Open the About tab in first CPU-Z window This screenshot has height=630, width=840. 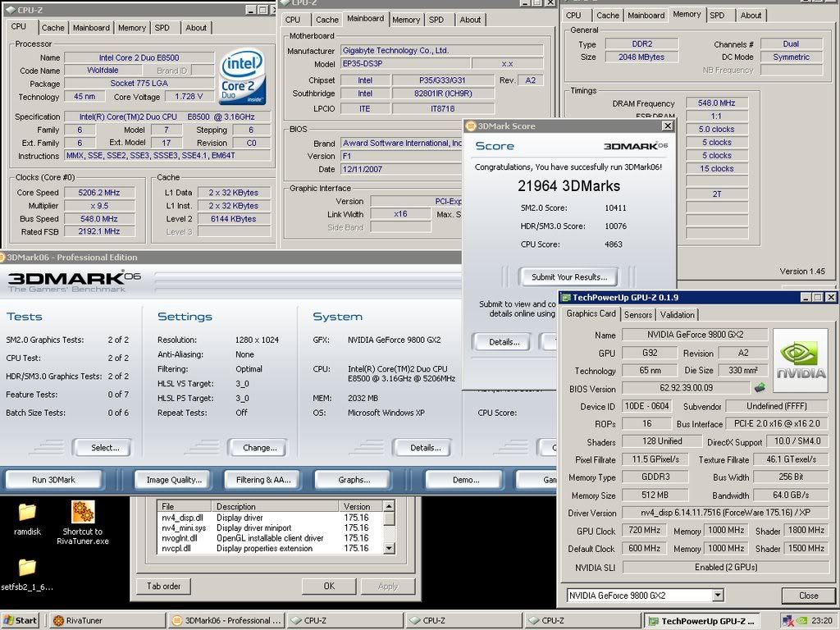tap(196, 28)
